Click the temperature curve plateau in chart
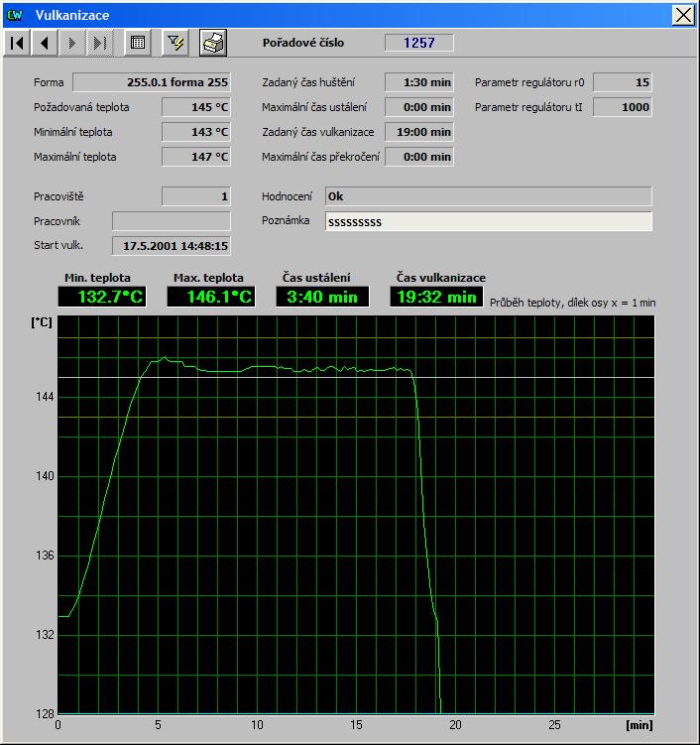The height and width of the screenshot is (745, 700). [297, 368]
